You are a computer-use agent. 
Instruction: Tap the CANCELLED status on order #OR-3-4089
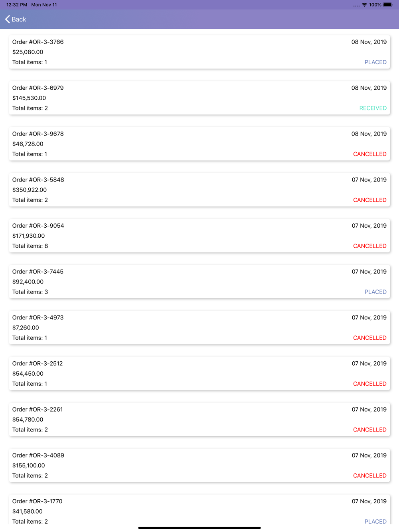pos(369,476)
